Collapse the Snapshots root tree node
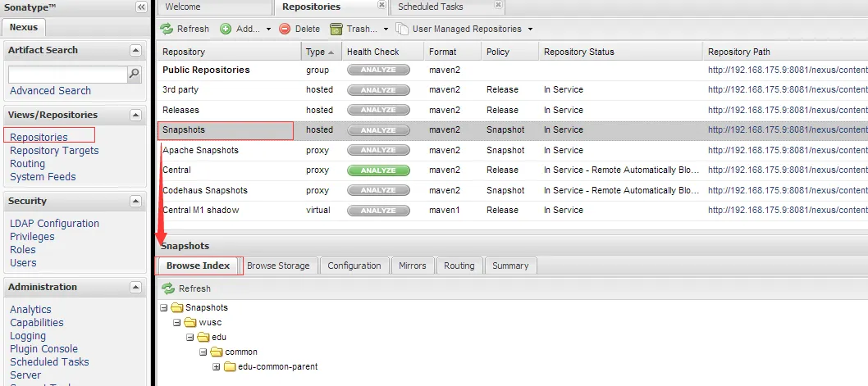Image resolution: width=868 pixels, height=386 pixels. pyautogui.click(x=163, y=307)
